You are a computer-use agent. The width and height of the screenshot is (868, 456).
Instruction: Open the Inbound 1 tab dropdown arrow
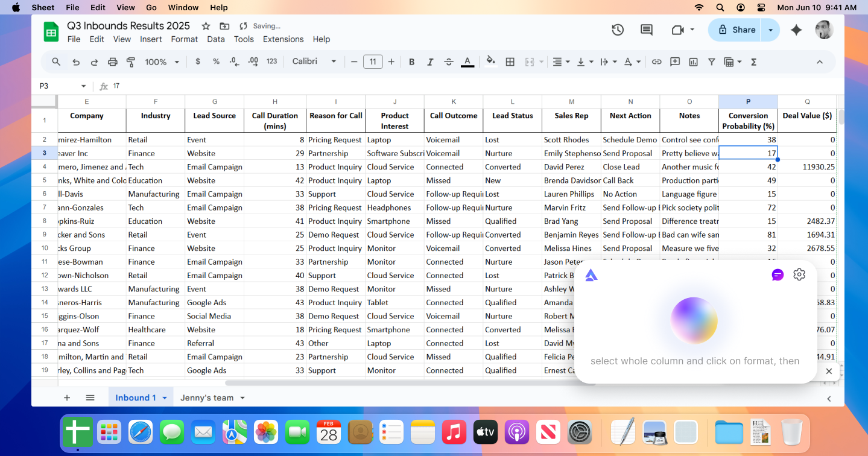pyautogui.click(x=165, y=398)
